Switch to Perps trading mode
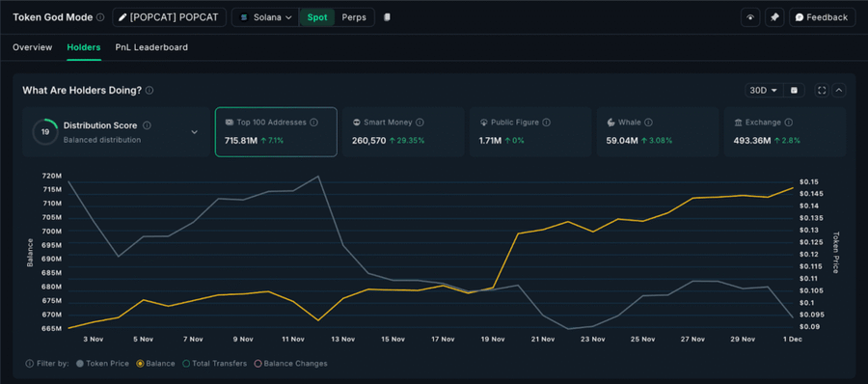The image size is (868, 384). pos(354,17)
